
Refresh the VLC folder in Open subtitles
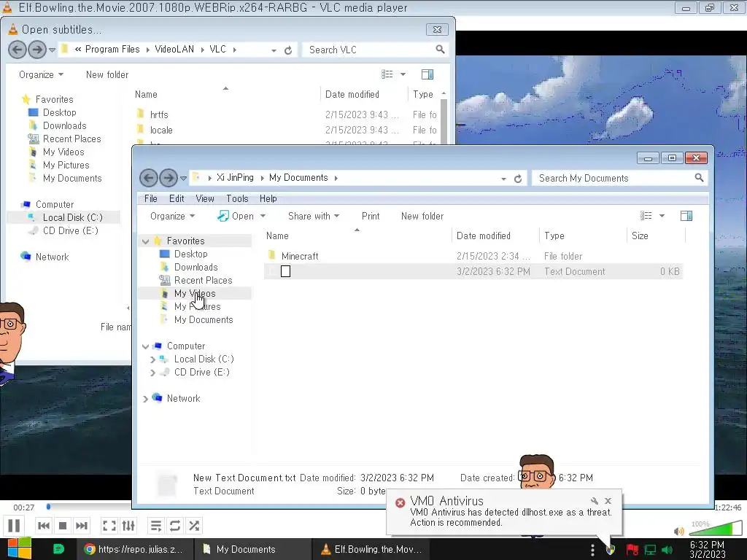click(288, 50)
